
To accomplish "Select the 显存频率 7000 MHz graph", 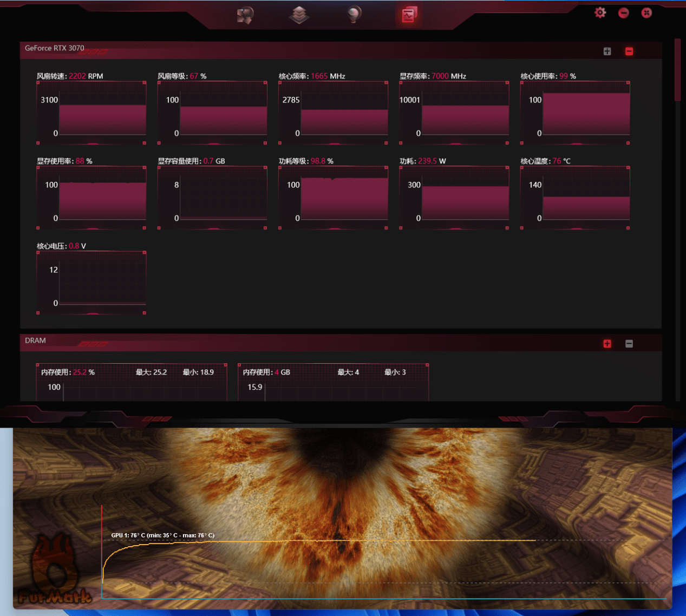I will [x=454, y=113].
